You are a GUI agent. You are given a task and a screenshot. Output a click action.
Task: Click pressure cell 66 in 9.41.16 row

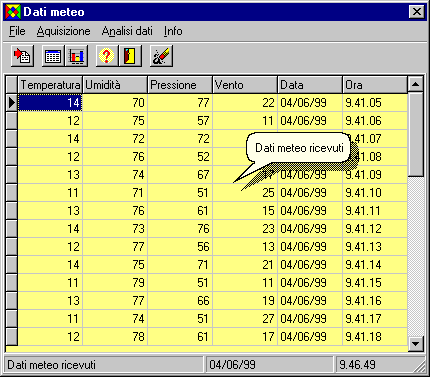click(180, 301)
